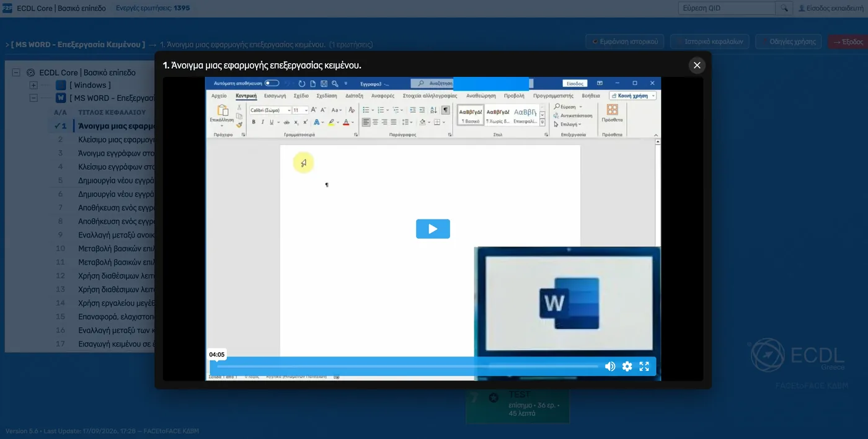This screenshot has height=439, width=868.
Task: Open the Είσοδος εκπαιδευτή login link
Action: coord(830,8)
